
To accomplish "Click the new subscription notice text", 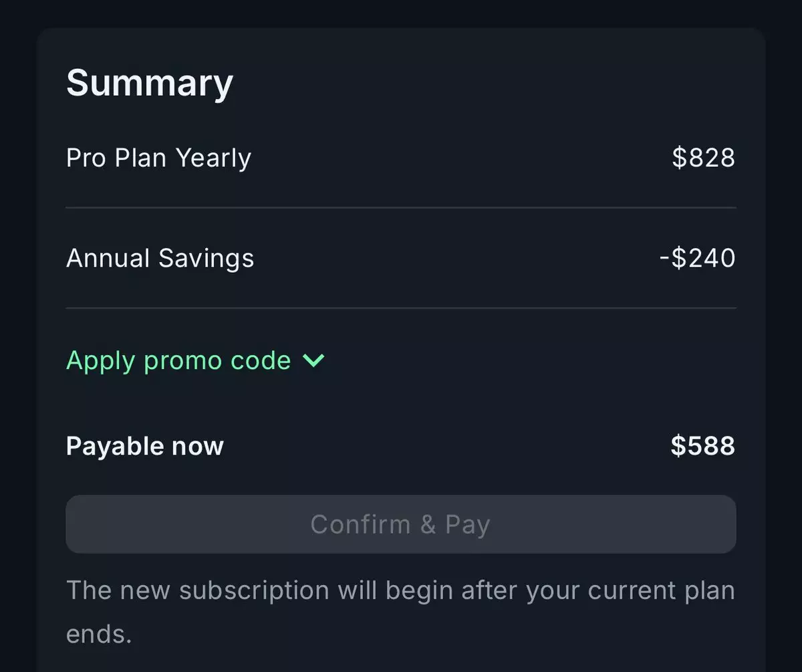I will click(400, 591).
